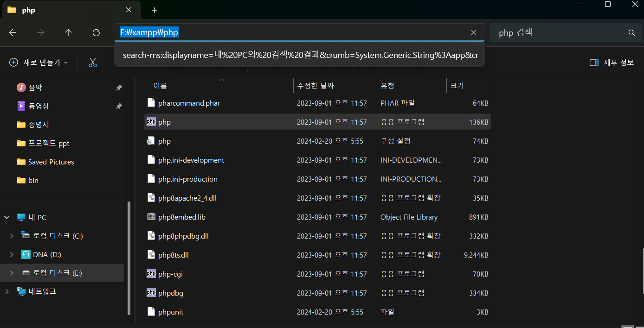This screenshot has width=644, height=328.
Task: Click the 2024-02-20 date of phpunit
Action: (330, 312)
